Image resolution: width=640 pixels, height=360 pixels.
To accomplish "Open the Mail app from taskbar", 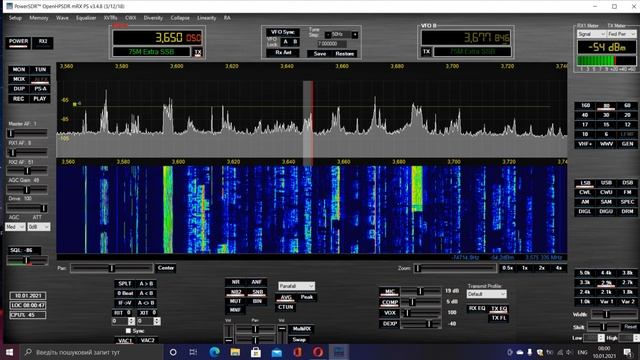I will point(277,352).
